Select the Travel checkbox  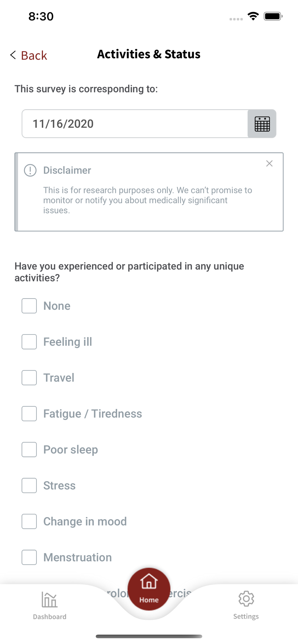click(29, 378)
